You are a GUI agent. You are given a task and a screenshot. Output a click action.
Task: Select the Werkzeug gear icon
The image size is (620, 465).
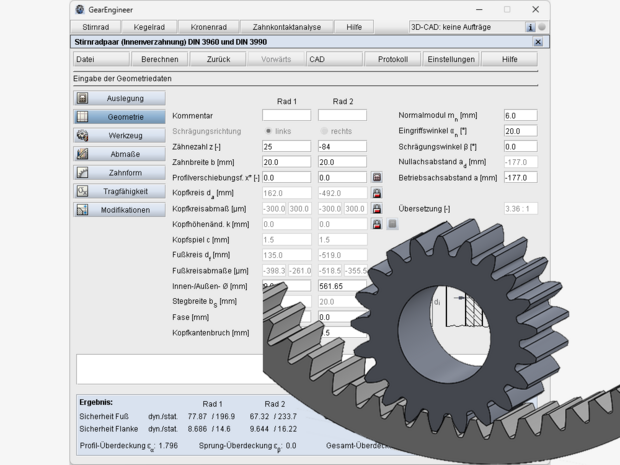point(82,135)
